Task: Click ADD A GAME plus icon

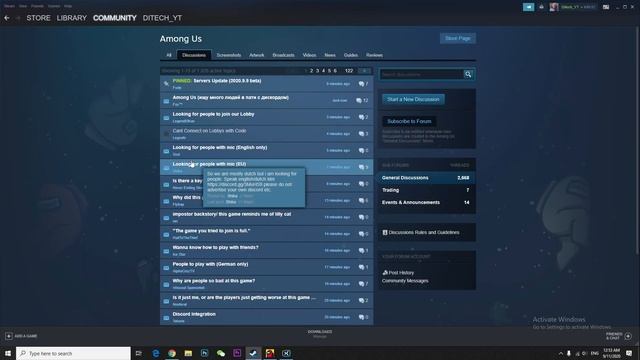Action: coord(9,336)
